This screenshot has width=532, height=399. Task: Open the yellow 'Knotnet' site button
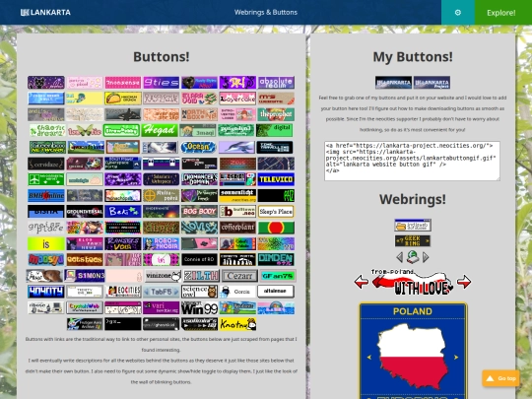(x=237, y=324)
